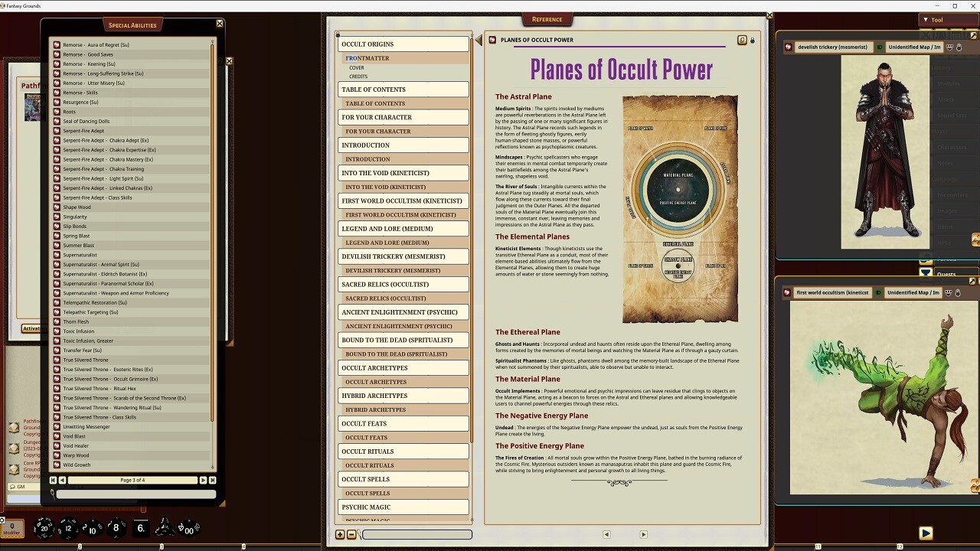Collapse the FRONTMATTER entry under Occult Origins
The height and width of the screenshot is (551, 980).
point(368,57)
